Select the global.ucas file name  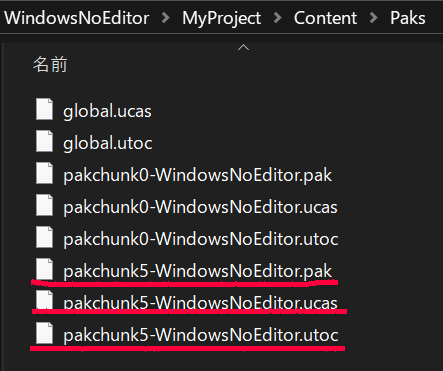(x=107, y=111)
